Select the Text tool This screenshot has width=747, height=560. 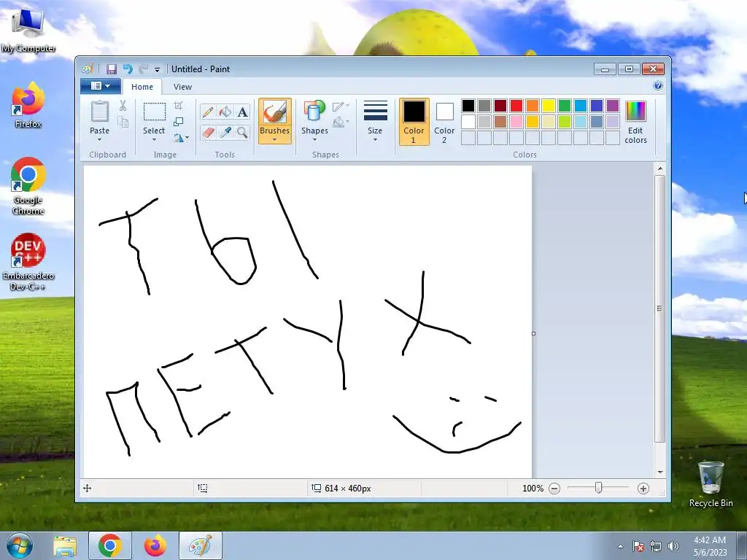point(242,112)
